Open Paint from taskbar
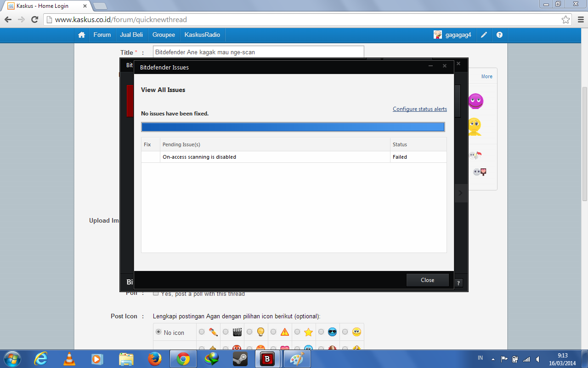The width and height of the screenshot is (588, 368). pos(297,359)
